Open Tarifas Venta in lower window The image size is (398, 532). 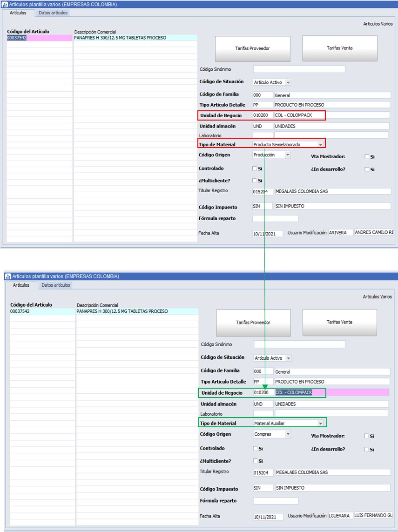pos(339,323)
